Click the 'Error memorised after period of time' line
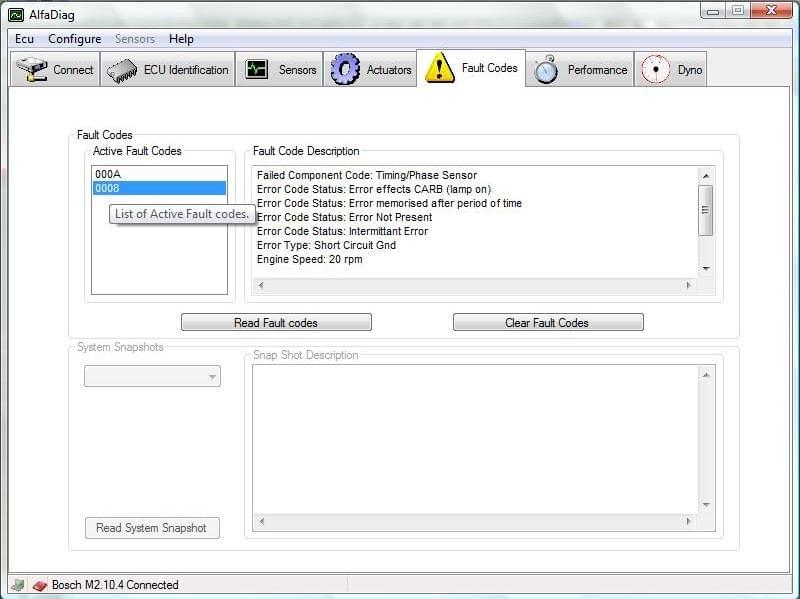 click(x=389, y=203)
